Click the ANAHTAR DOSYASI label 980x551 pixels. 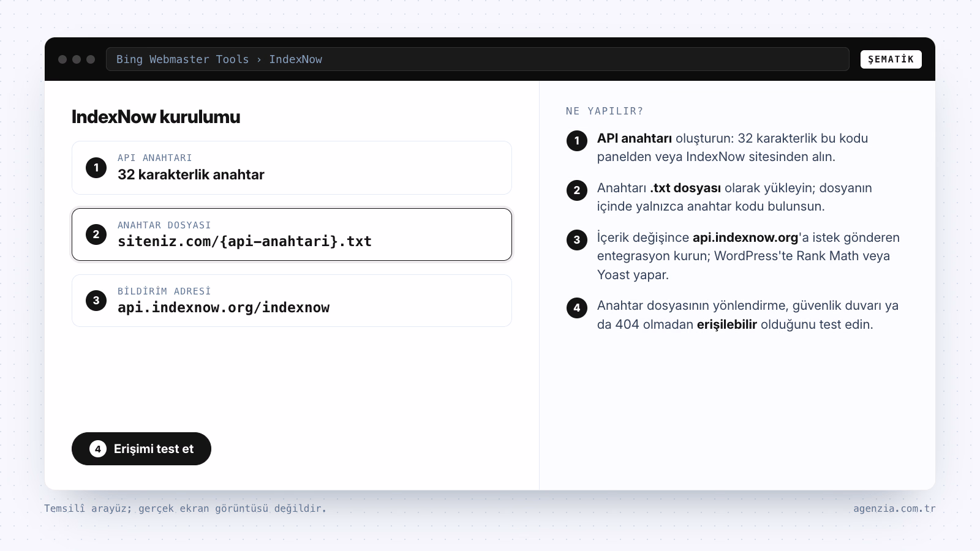(164, 225)
